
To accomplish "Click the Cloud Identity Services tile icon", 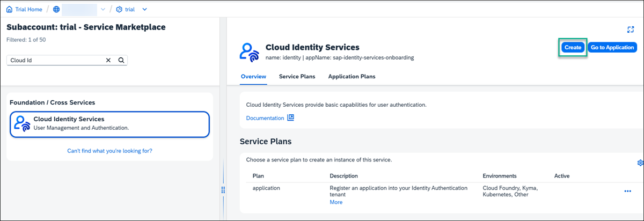I will 23,124.
